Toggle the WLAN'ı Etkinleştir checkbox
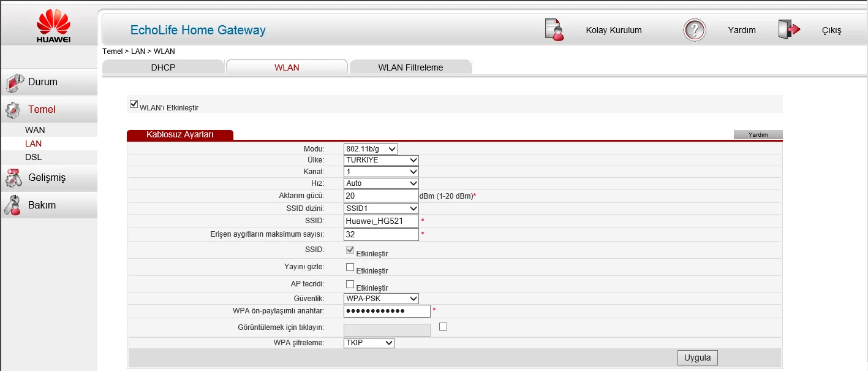 (x=134, y=104)
